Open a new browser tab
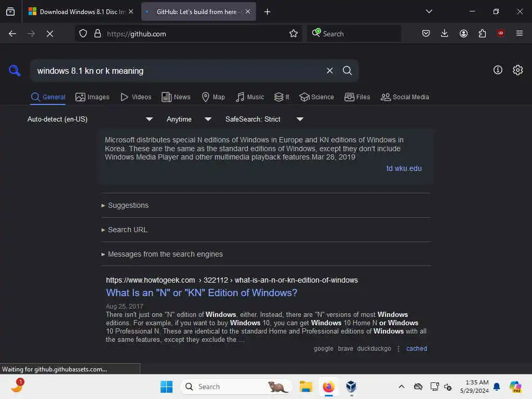 (268, 12)
